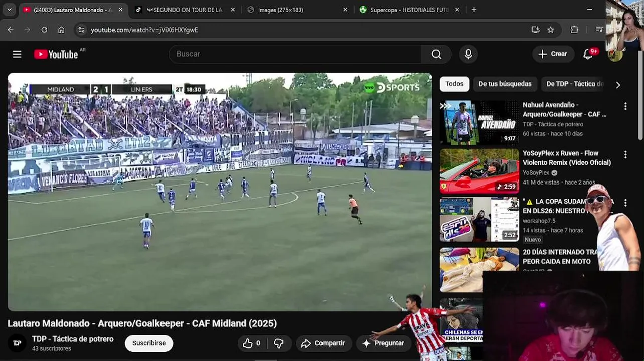Screen dimensions: 644x361
Task: Open options menu for DLS26 video
Action: pos(625,203)
